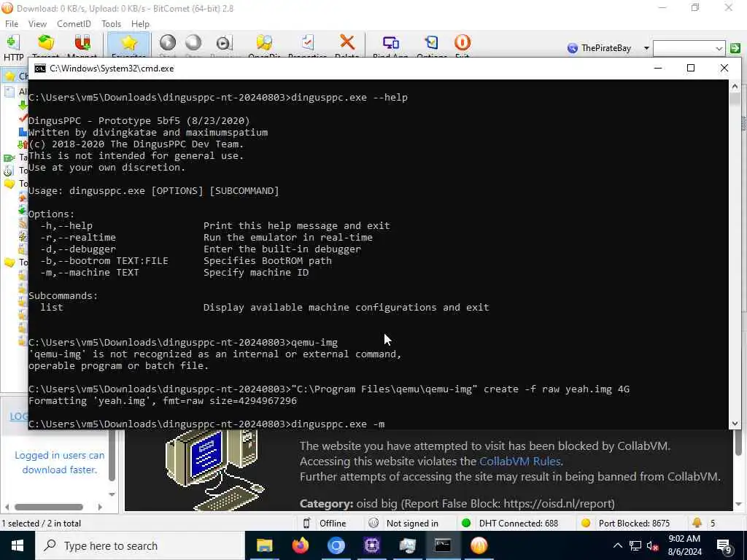Click the green search go arrow
747x560 pixels.
735,48
